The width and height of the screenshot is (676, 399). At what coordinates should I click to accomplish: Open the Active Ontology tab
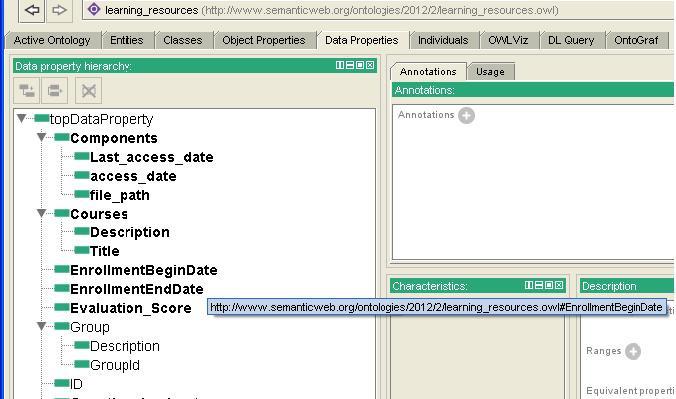52,40
